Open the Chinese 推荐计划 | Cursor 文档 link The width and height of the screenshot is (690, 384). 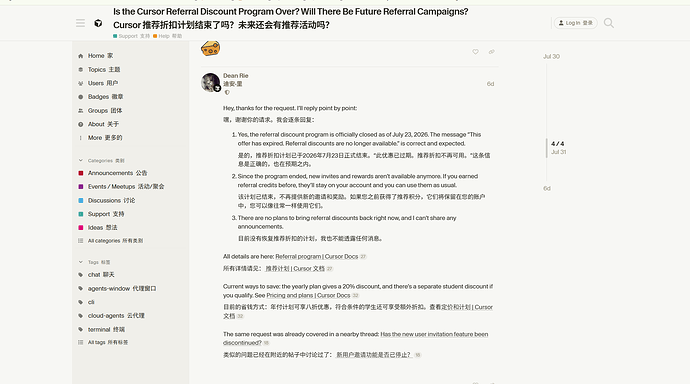295,268
